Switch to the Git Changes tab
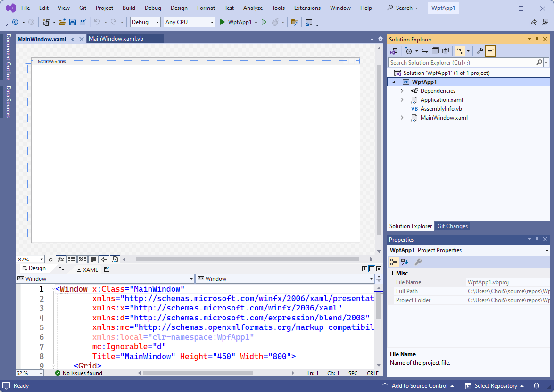Viewport: 554px width, 392px height. tap(452, 226)
